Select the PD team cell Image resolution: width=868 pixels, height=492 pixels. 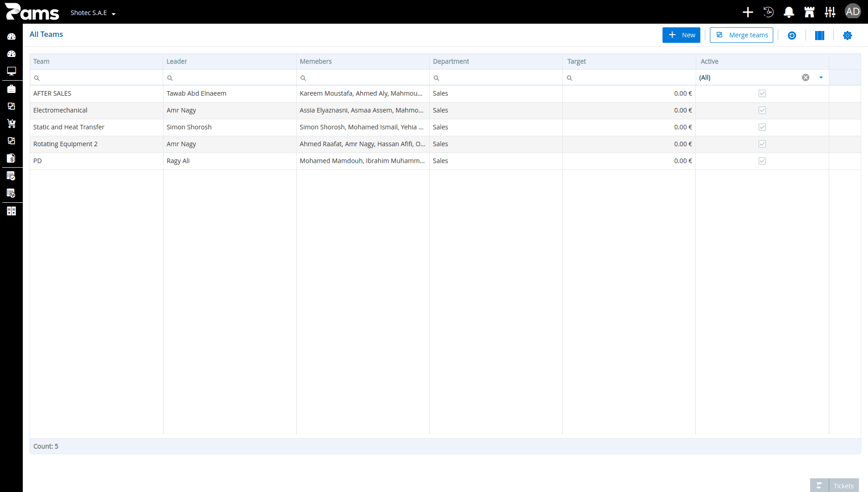(96, 161)
